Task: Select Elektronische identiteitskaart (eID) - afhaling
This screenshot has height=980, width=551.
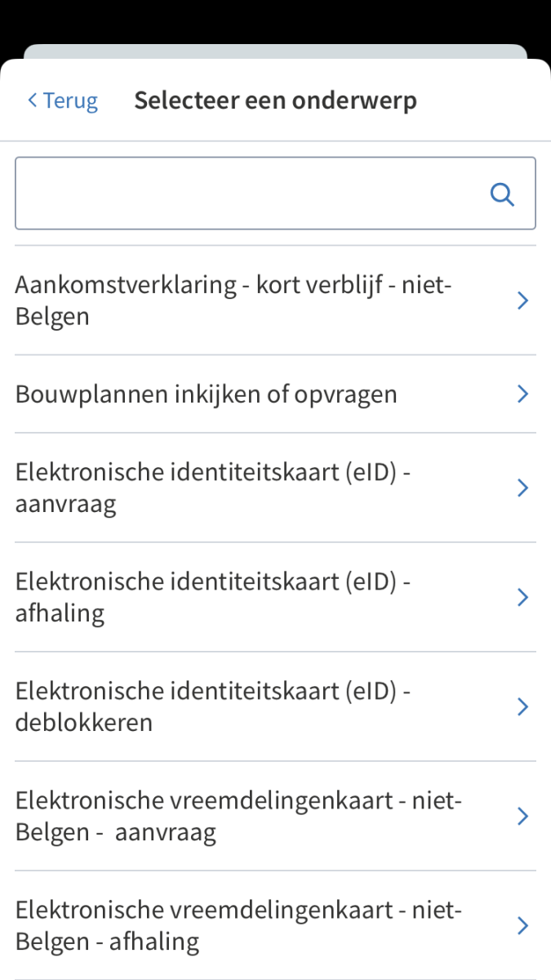Action: 212,597
